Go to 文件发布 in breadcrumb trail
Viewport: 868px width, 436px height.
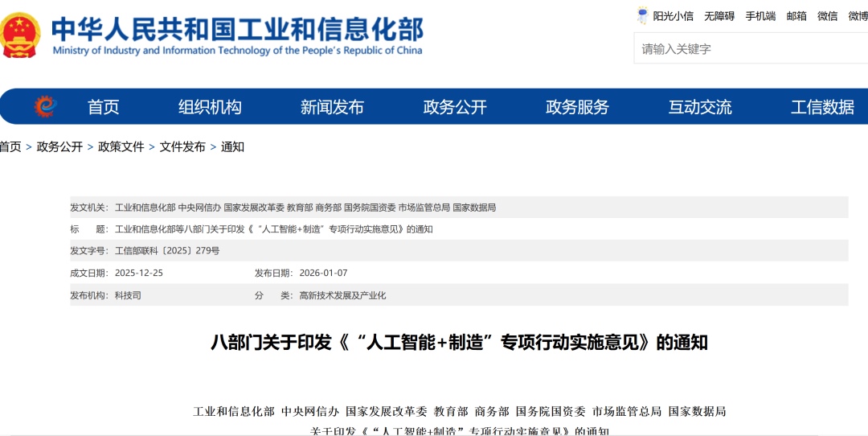[182, 146]
